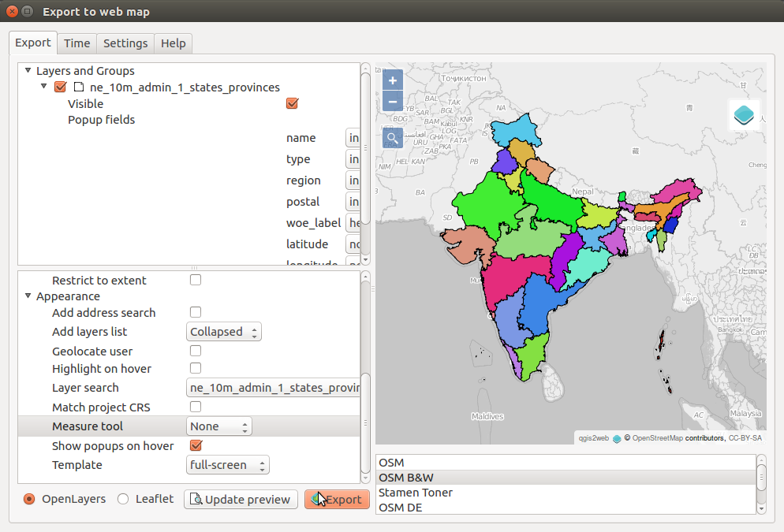784x532 pixels.
Task: Open the base layer switcher on the map
Action: (x=743, y=114)
